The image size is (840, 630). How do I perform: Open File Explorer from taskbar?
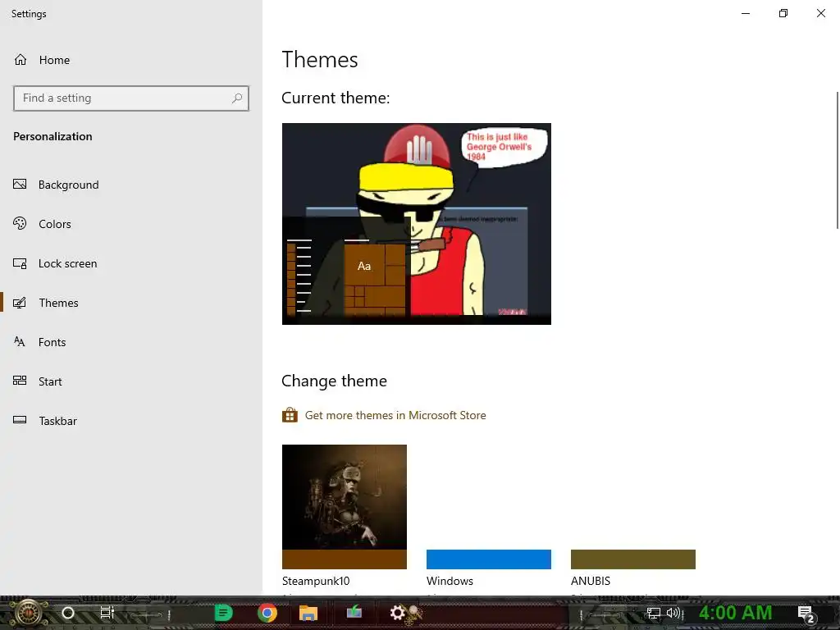click(308, 613)
